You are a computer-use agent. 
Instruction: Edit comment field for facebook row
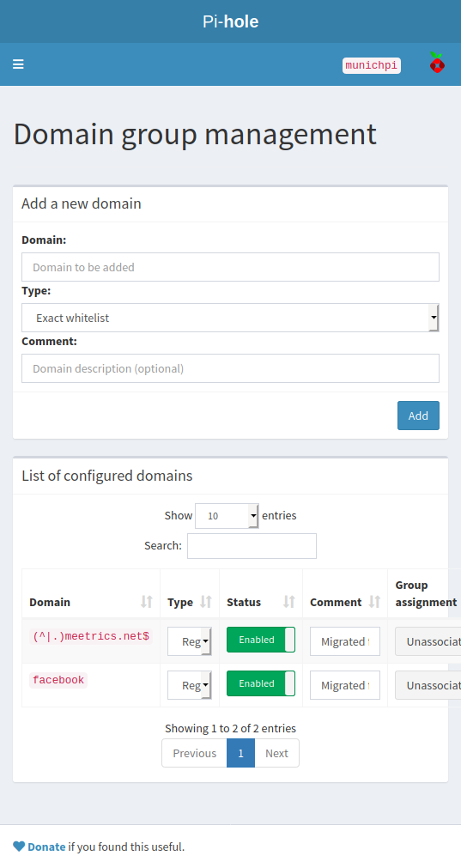[x=345, y=685]
